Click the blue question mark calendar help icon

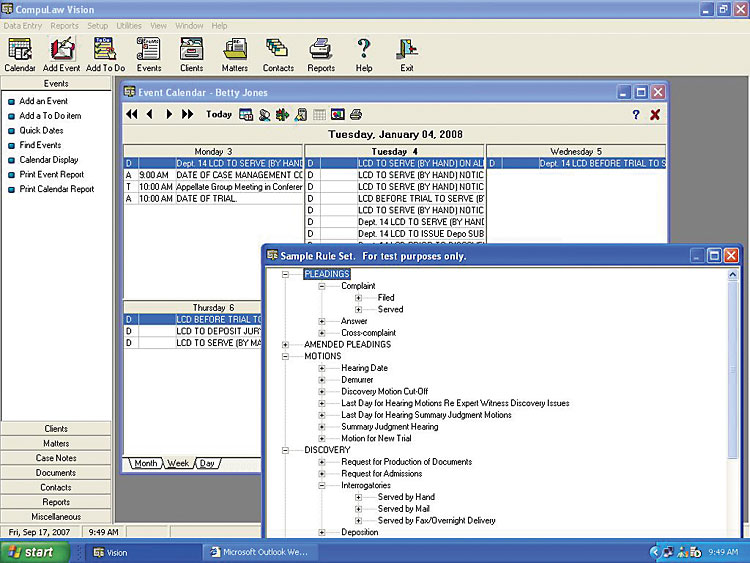(636, 114)
